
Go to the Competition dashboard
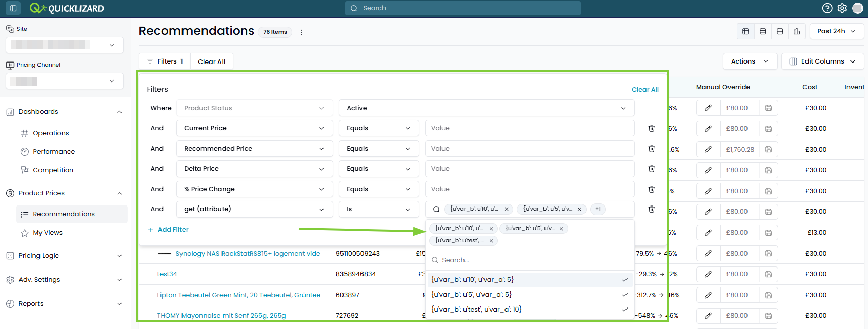53,170
